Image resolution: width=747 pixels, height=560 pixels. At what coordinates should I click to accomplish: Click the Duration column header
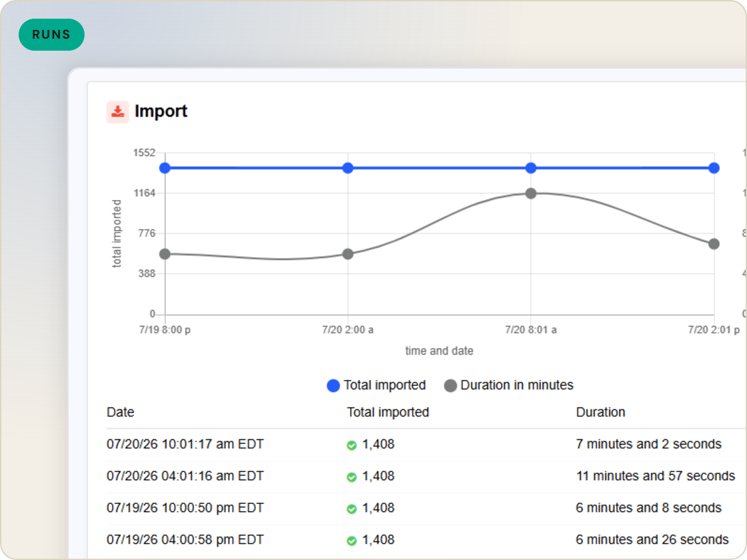click(600, 413)
